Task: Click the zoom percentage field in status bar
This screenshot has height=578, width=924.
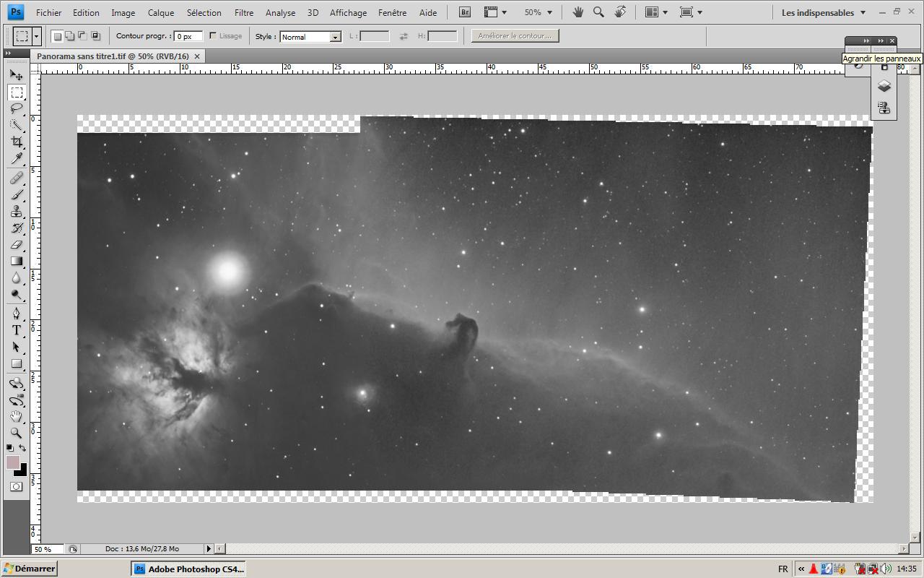Action: 47,549
